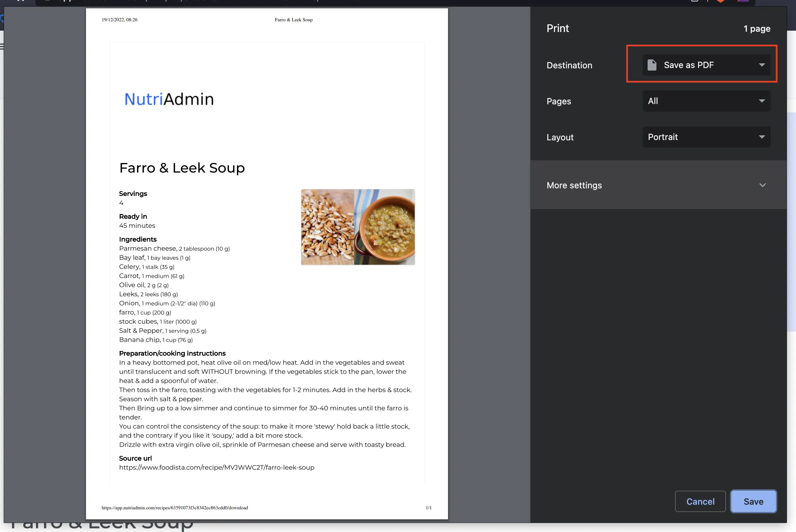Viewport: 796px width, 532px height.
Task: Select the Pages dropdown option
Action: pos(706,101)
